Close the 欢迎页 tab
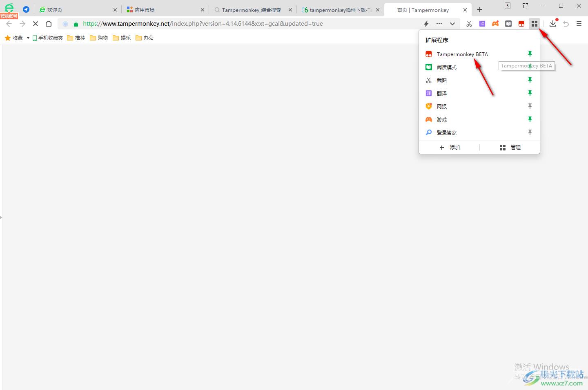Screen dimensions: 588x390 pyautogui.click(x=115, y=10)
